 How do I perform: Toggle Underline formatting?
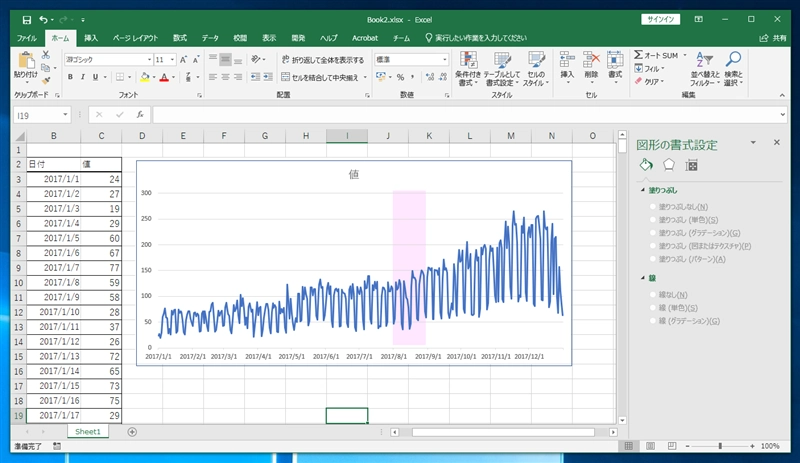95,77
